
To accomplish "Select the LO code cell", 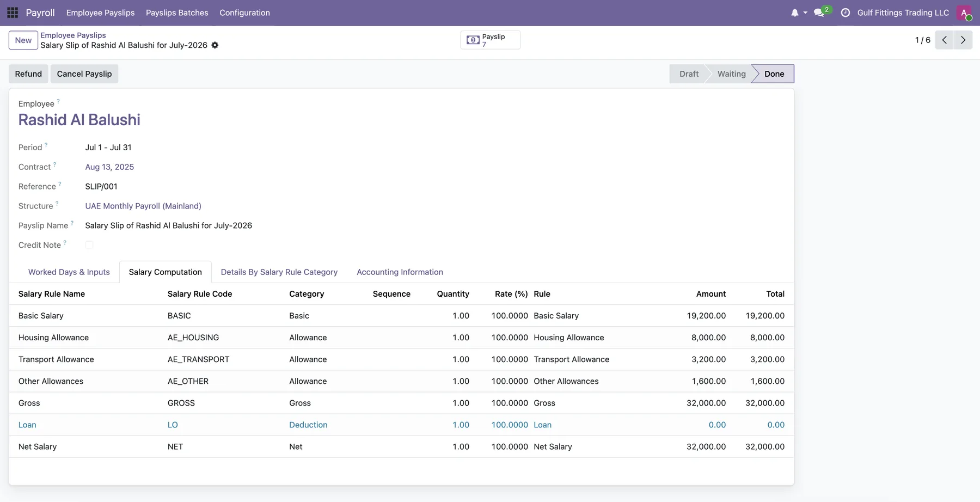I will pos(173,425).
